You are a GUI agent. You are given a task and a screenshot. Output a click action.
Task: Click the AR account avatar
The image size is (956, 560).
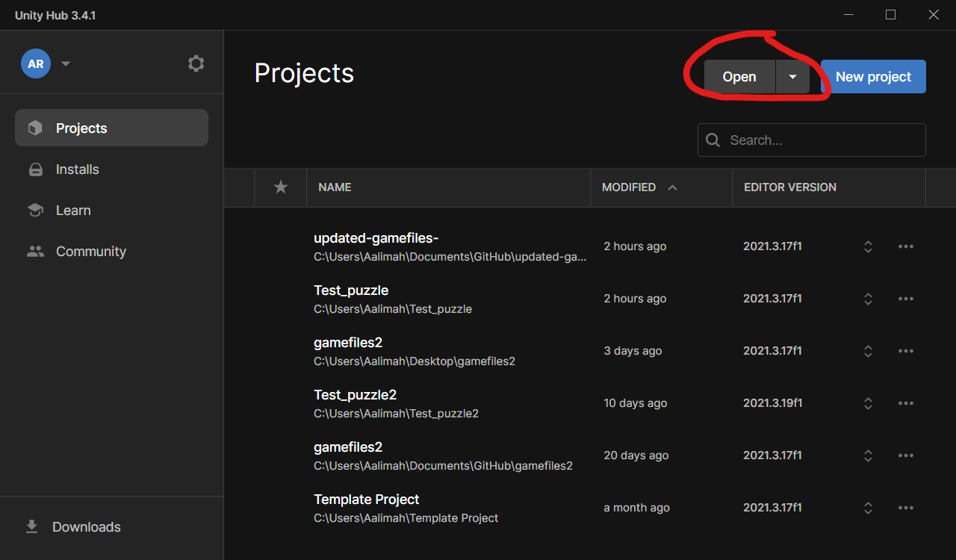[x=35, y=63]
